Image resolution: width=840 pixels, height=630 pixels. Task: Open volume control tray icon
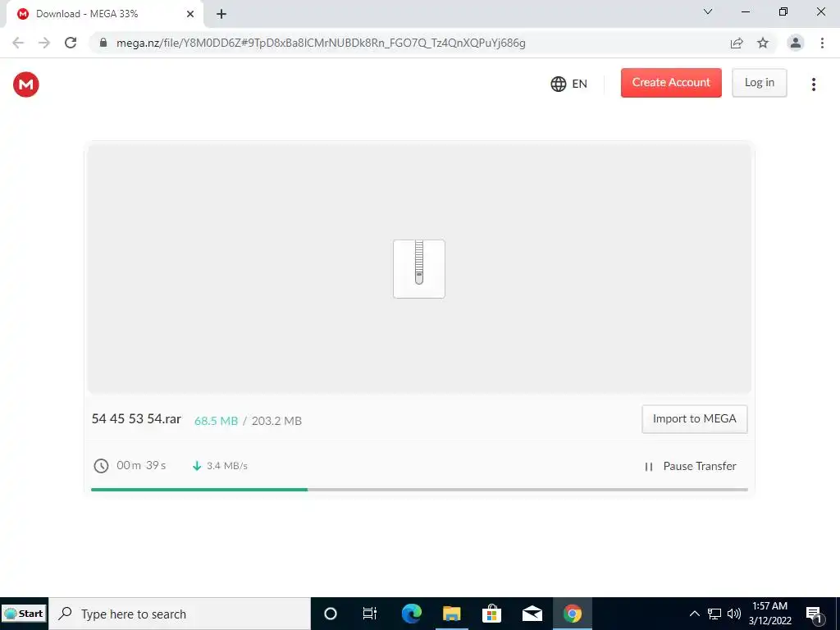click(734, 614)
